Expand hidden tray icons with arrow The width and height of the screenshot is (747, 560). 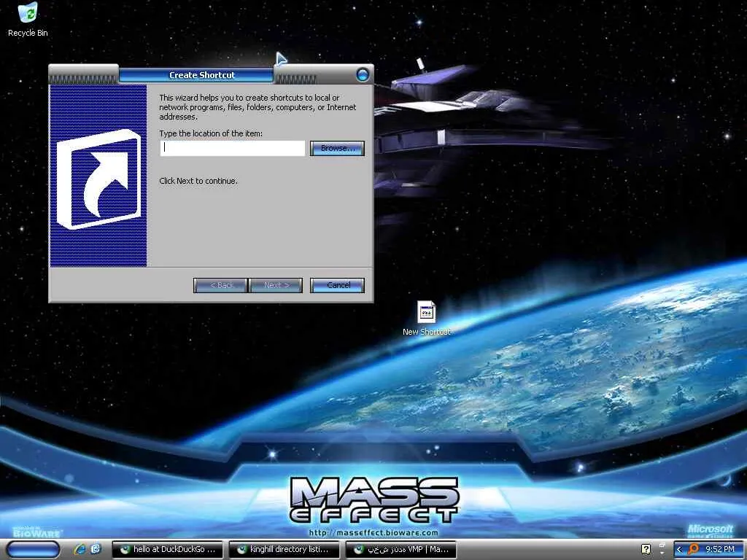click(x=679, y=550)
